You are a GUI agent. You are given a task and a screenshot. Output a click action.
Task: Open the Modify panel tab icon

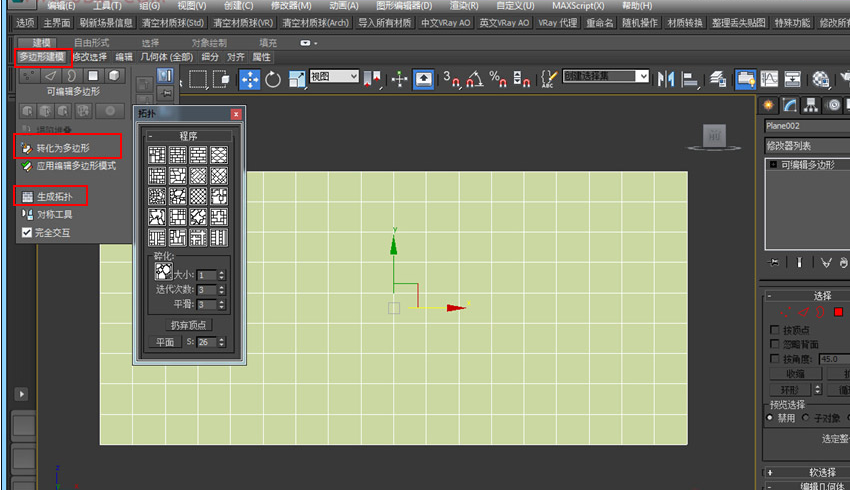coord(790,105)
